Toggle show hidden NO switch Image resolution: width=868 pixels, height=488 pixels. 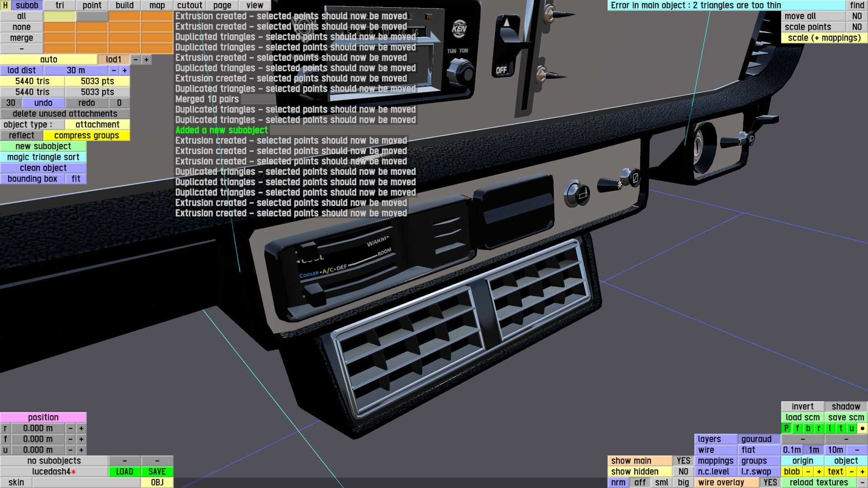(683, 472)
